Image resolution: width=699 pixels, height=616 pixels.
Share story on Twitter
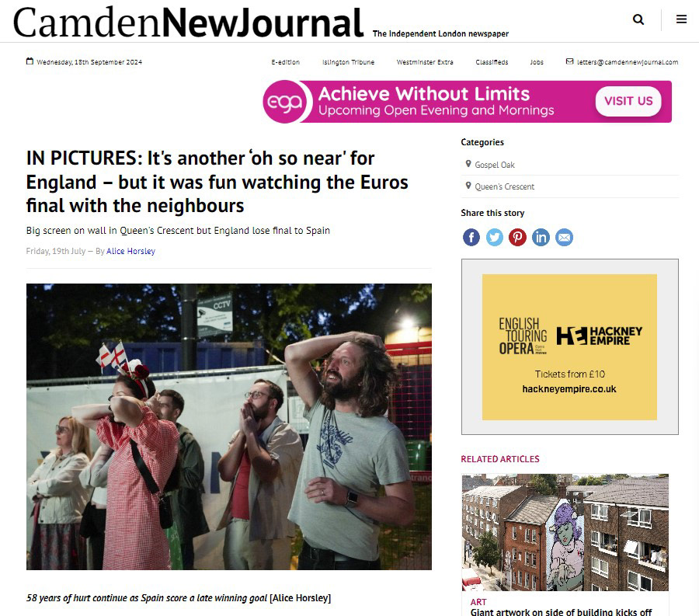(x=495, y=237)
